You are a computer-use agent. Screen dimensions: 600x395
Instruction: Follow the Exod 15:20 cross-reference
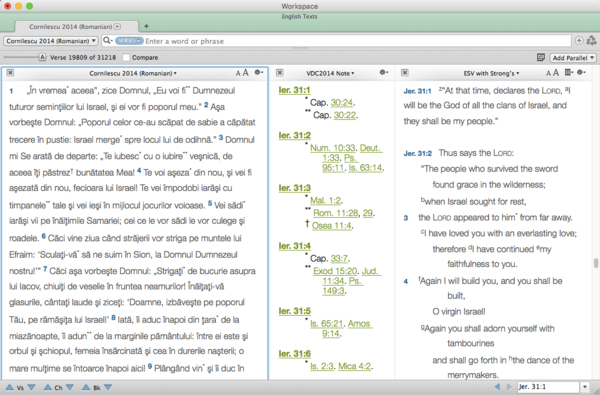coord(335,271)
